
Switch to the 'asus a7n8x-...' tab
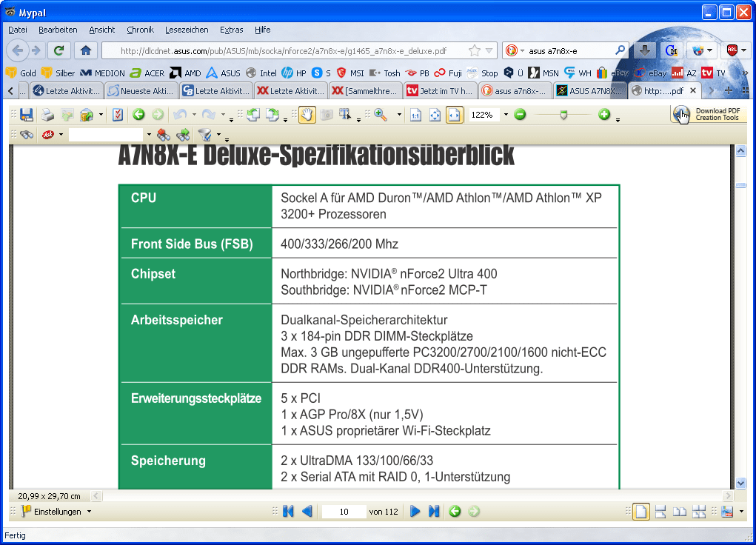point(515,90)
